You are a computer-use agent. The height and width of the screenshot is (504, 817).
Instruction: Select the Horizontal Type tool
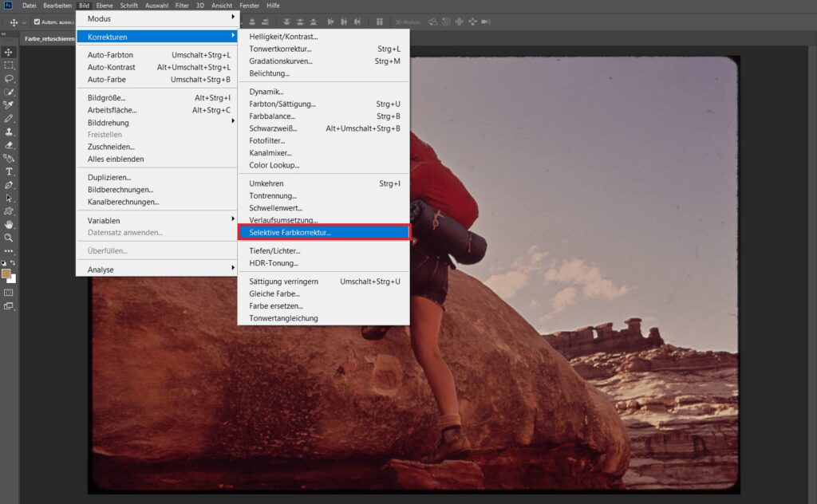coord(9,171)
